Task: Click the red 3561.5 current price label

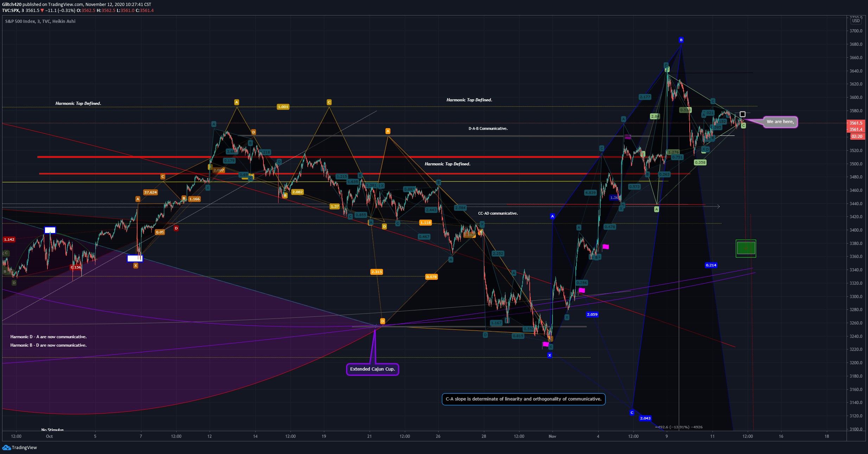Action: pos(856,123)
